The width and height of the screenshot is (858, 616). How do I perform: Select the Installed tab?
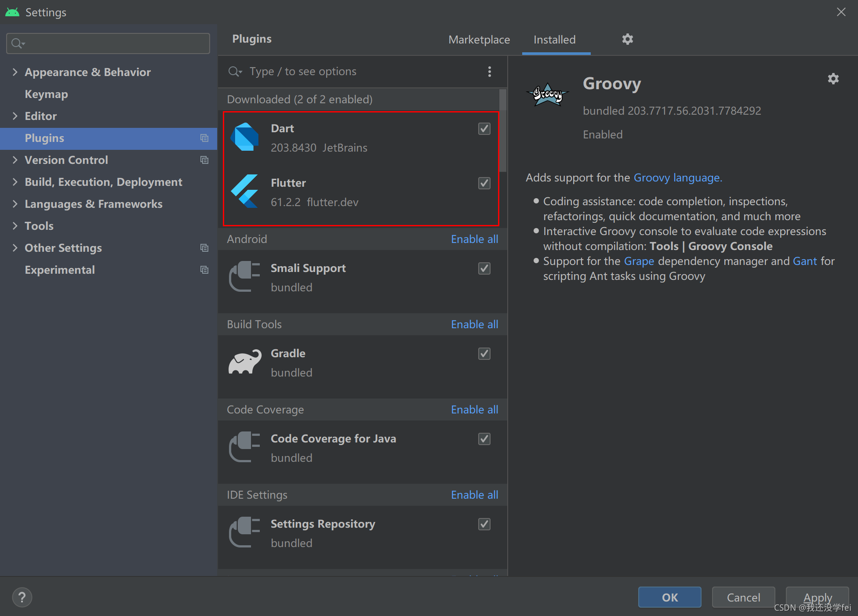(554, 40)
